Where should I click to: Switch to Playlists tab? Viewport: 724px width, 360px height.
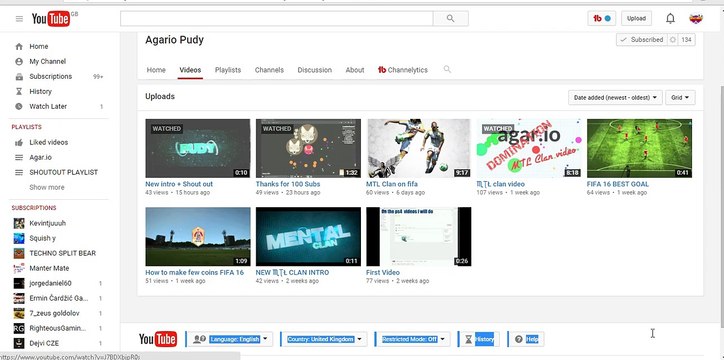(x=228, y=70)
